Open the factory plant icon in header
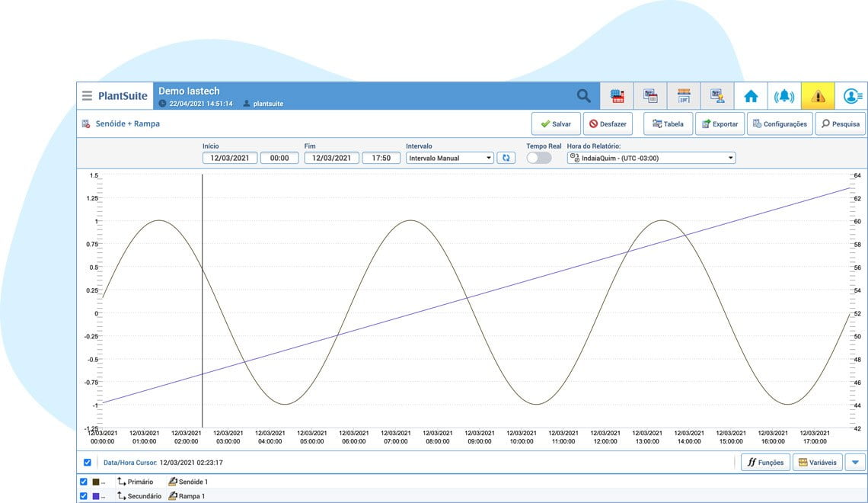Image resolution: width=868 pixels, height=503 pixels. (x=617, y=96)
